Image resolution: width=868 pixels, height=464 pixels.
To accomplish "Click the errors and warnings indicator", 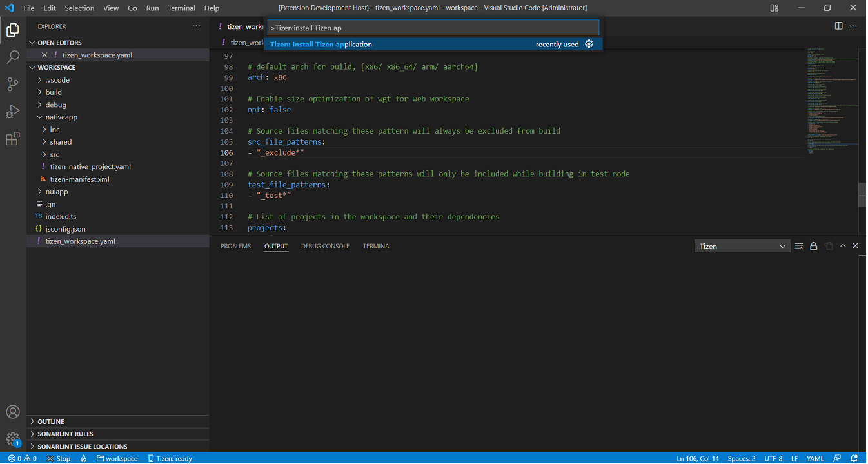I will (x=21, y=458).
